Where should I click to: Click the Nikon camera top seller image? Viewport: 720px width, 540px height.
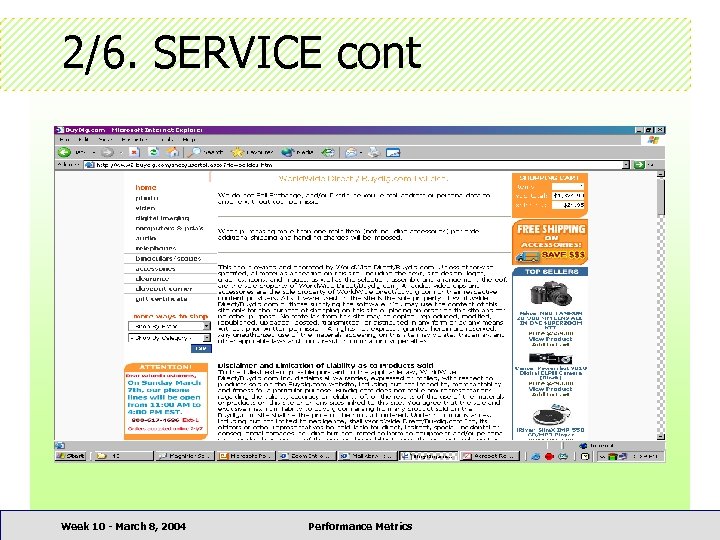click(x=551, y=293)
